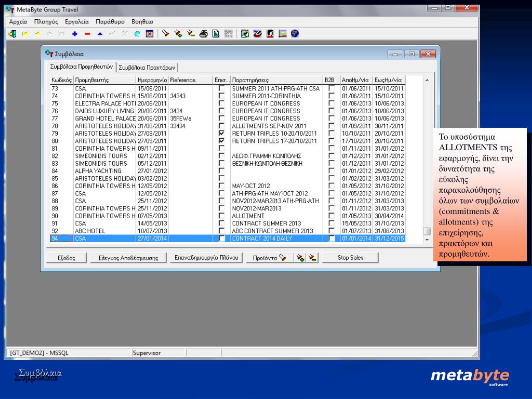Tick B2B checkbox for ABC CONTRACT SUMMER 2013
Screen dimensions: 532x399
pyautogui.click(x=331, y=231)
